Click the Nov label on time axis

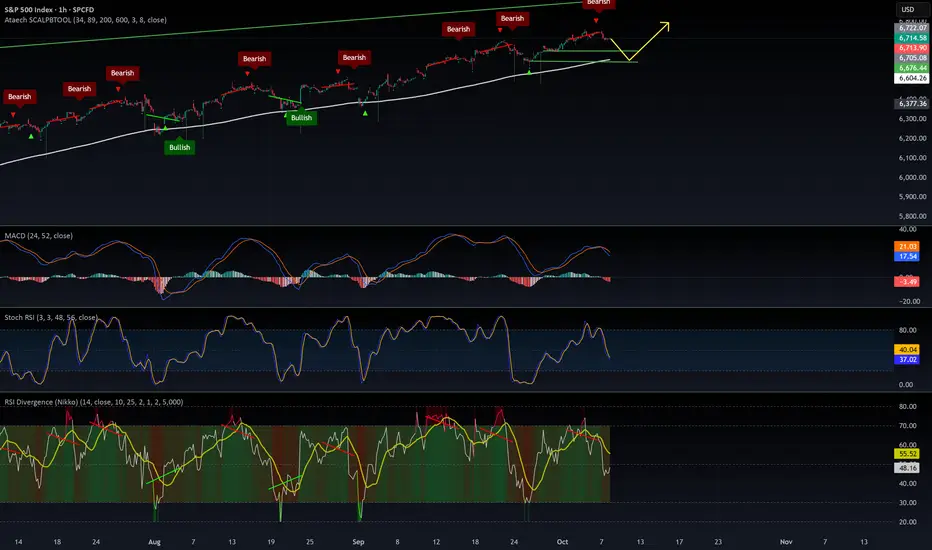pos(786,542)
